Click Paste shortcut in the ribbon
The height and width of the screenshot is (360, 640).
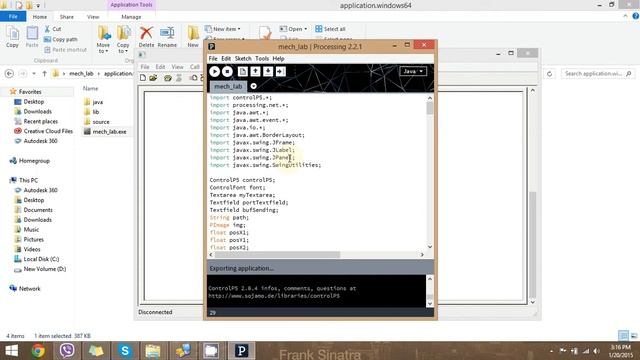65,50
